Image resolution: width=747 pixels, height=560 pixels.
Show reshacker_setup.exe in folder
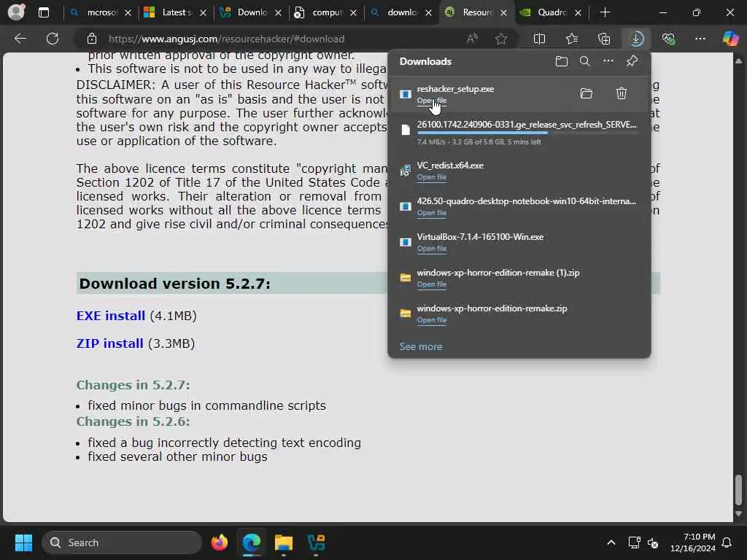587,93
